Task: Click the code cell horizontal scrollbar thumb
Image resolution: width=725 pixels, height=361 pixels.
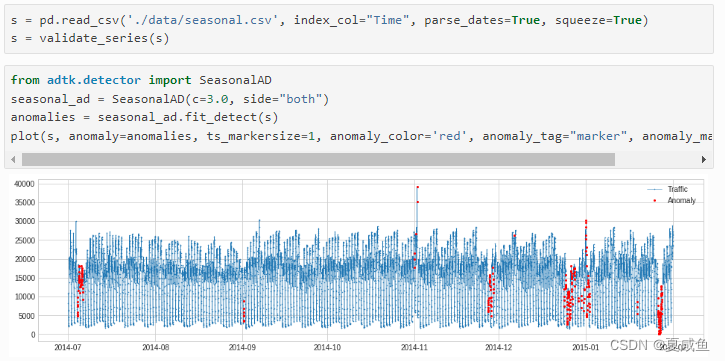Action: [x=318, y=159]
